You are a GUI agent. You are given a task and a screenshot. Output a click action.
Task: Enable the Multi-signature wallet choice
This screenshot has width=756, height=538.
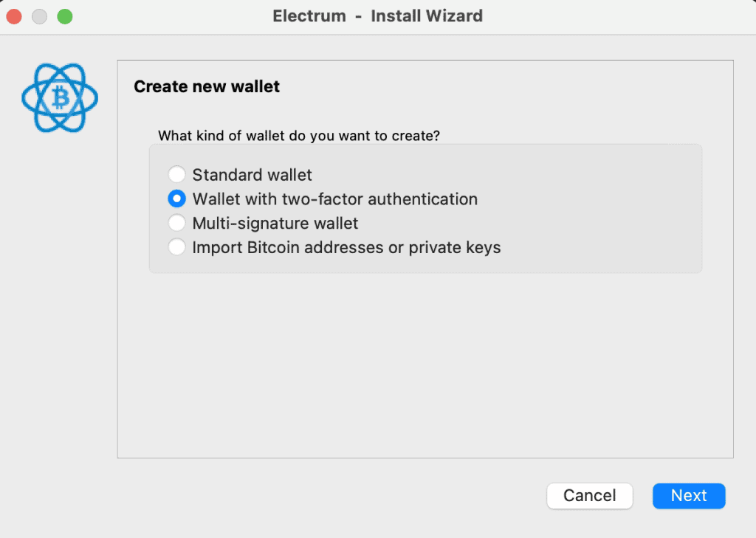coord(176,223)
